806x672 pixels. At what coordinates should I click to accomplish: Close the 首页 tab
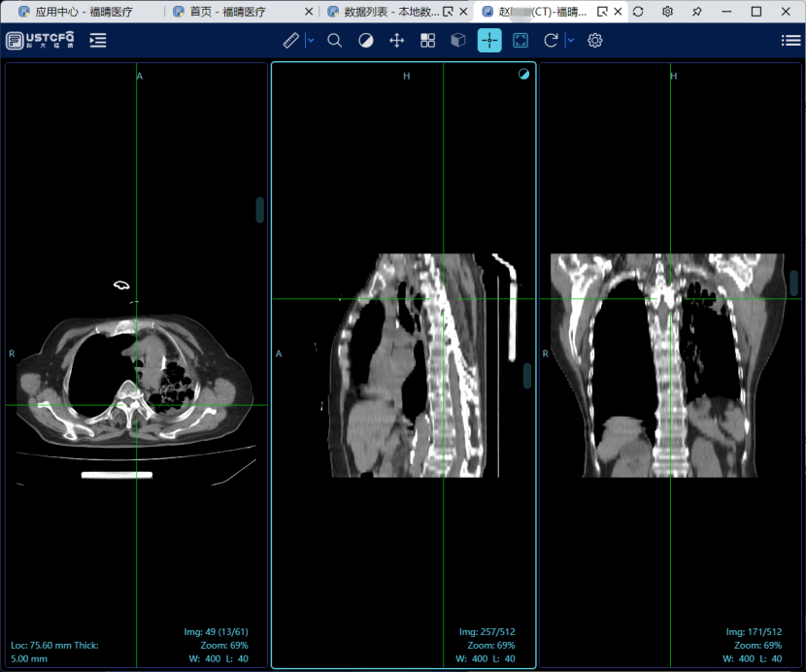click(309, 12)
